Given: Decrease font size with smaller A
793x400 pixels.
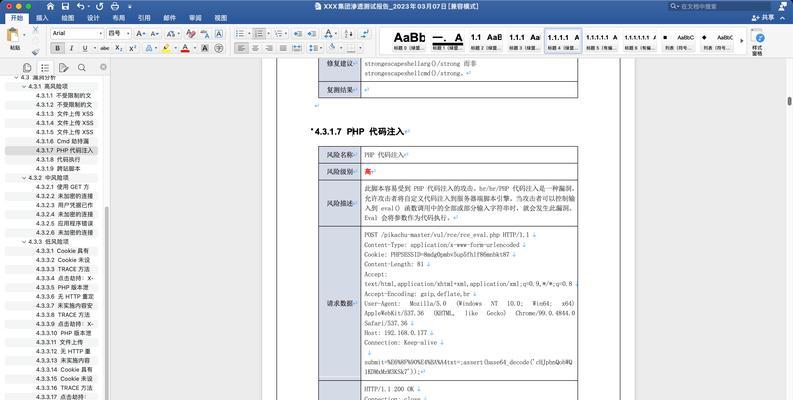Looking at the screenshot, I should click(x=155, y=33).
